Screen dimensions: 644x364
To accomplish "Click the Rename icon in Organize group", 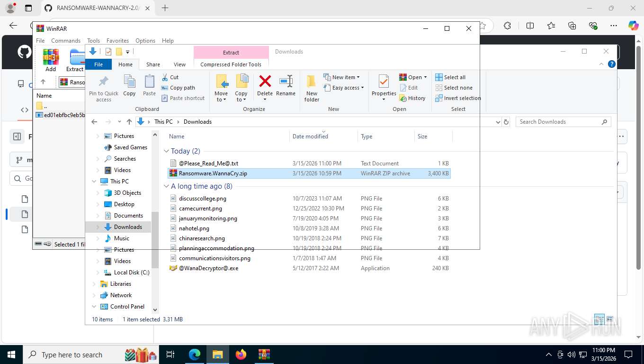I will coord(286,81).
